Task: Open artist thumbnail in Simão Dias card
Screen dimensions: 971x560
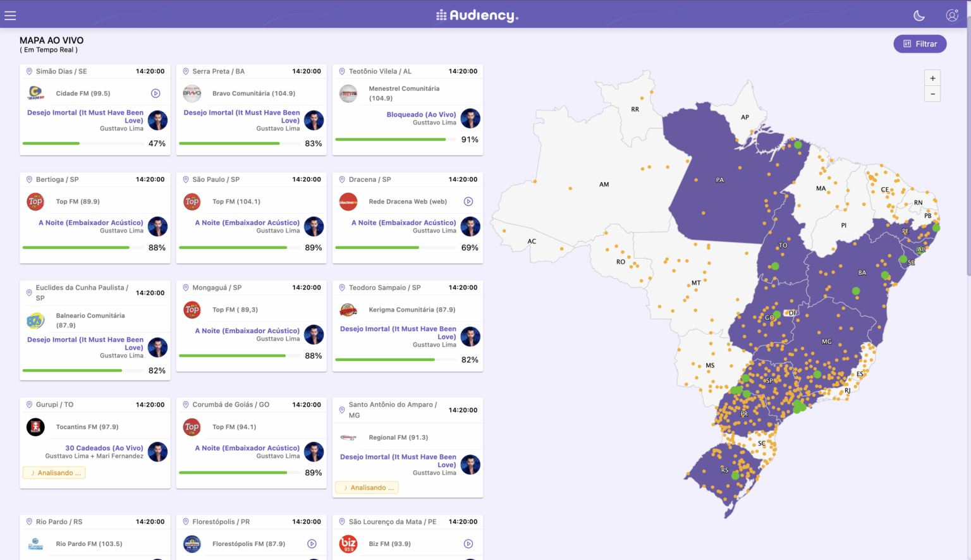Action: point(157,120)
